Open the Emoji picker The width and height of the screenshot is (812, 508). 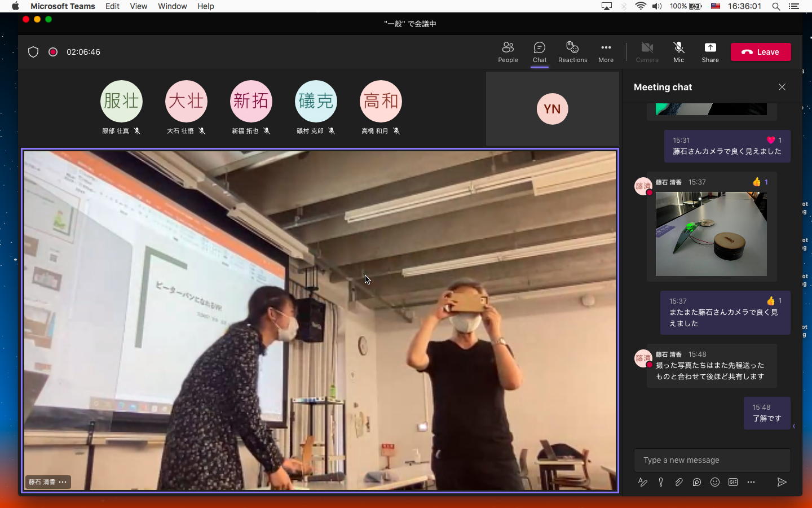click(x=715, y=482)
